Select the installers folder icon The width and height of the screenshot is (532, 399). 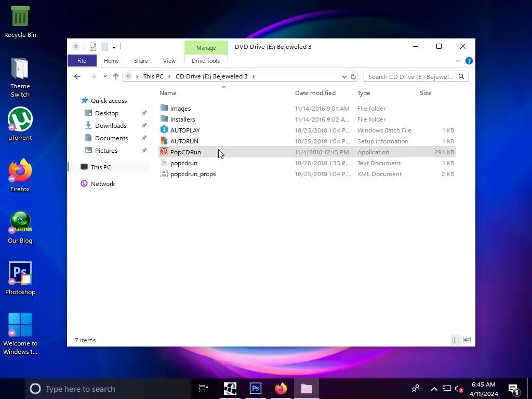point(164,119)
